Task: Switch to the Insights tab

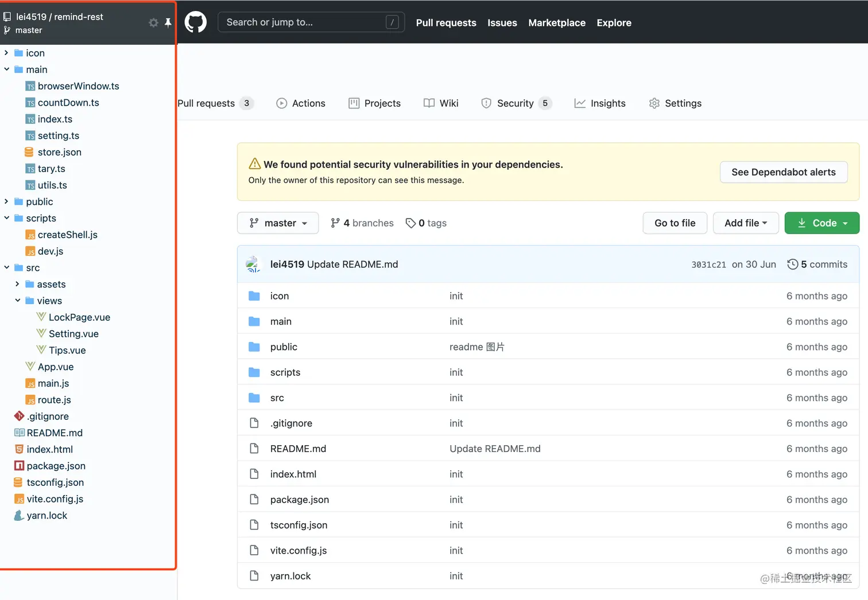Action: pos(600,103)
